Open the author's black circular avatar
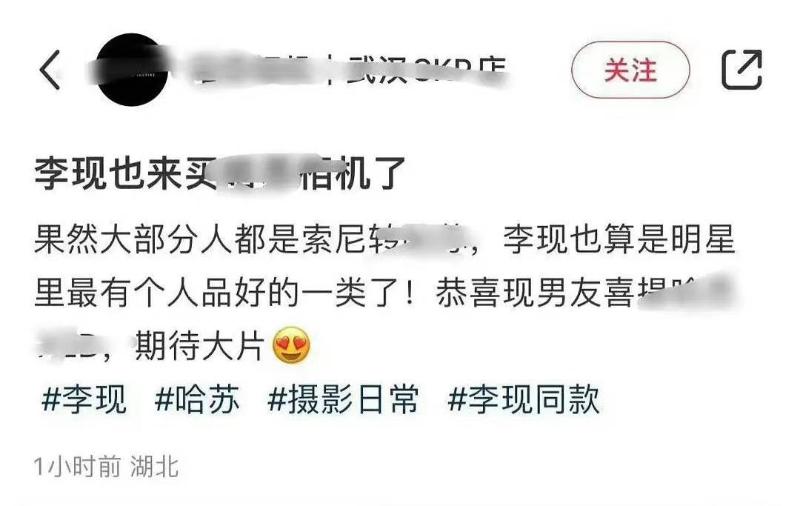The width and height of the screenshot is (800, 506). 132,70
